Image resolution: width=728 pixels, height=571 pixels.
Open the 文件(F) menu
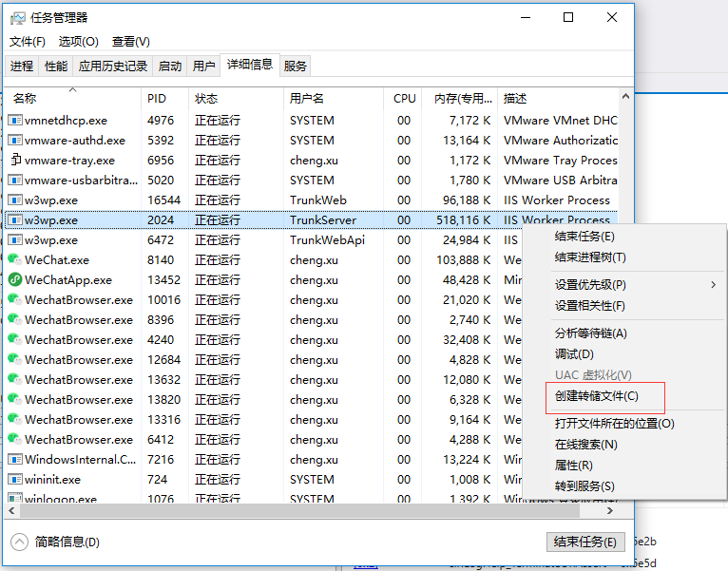(x=28, y=42)
